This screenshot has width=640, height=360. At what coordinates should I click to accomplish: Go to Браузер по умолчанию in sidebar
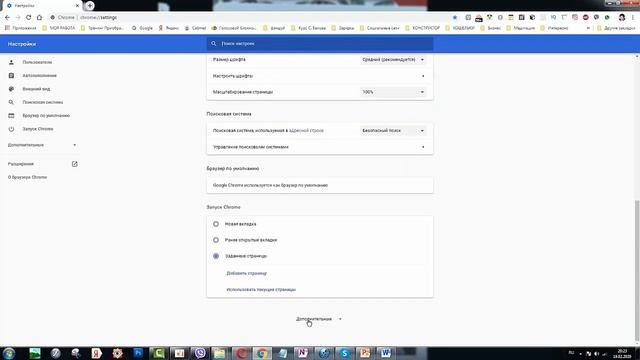tap(46, 116)
